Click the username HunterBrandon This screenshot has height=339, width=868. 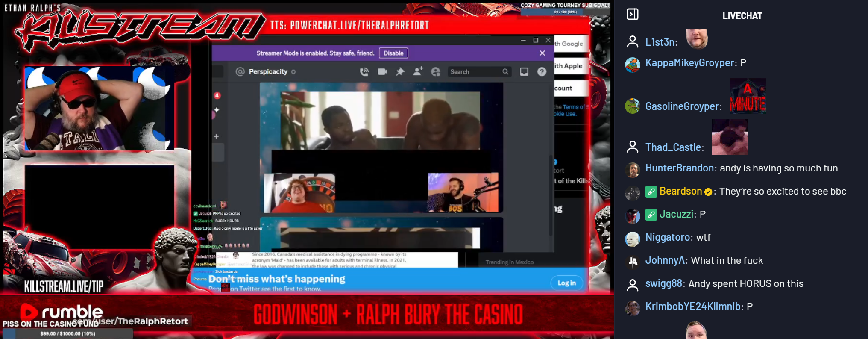(x=680, y=168)
